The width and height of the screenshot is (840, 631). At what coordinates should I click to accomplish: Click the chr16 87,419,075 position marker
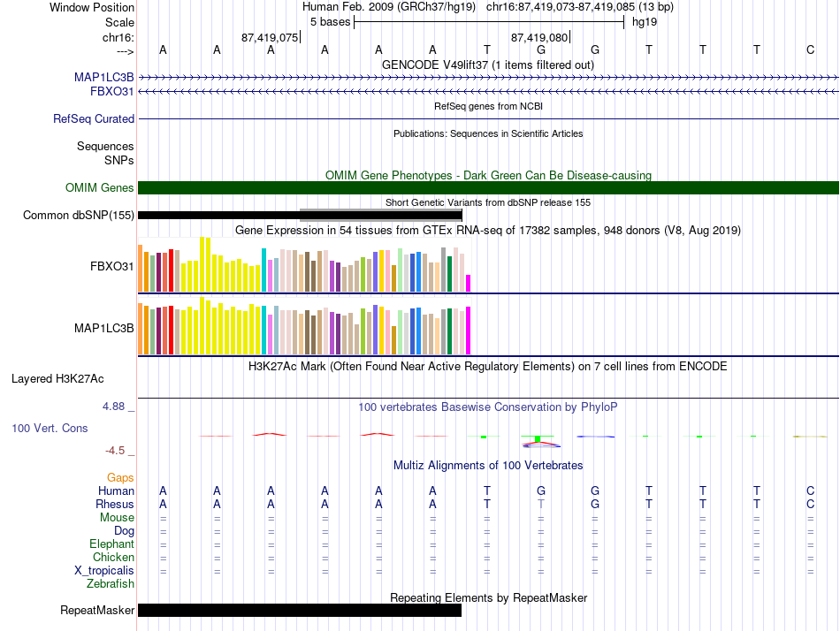point(271,37)
